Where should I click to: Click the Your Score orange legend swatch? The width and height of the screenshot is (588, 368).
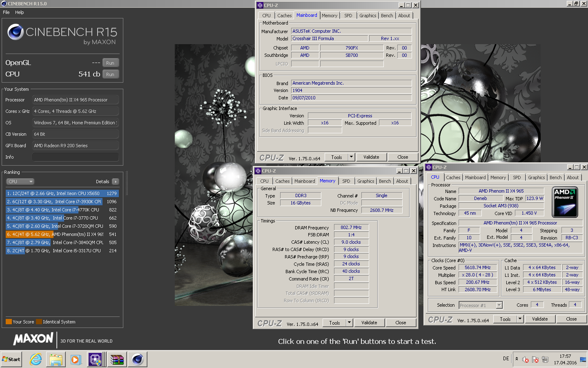pos(9,322)
